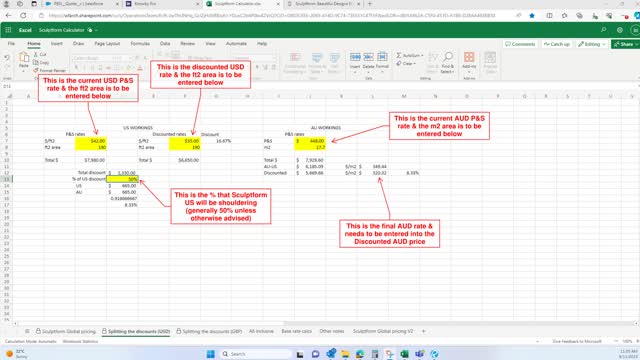Switch to the View ribbon tab
Viewport: 640px width, 360px height.
click(210, 43)
